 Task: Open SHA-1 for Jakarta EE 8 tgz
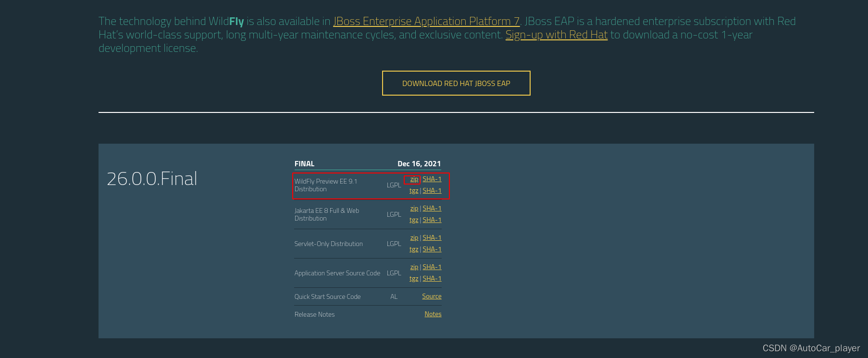[x=432, y=220]
